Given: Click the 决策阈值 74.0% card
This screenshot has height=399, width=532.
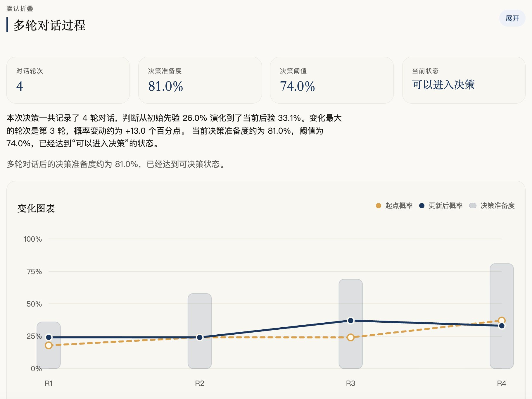Looking at the screenshot, I should (x=332, y=80).
